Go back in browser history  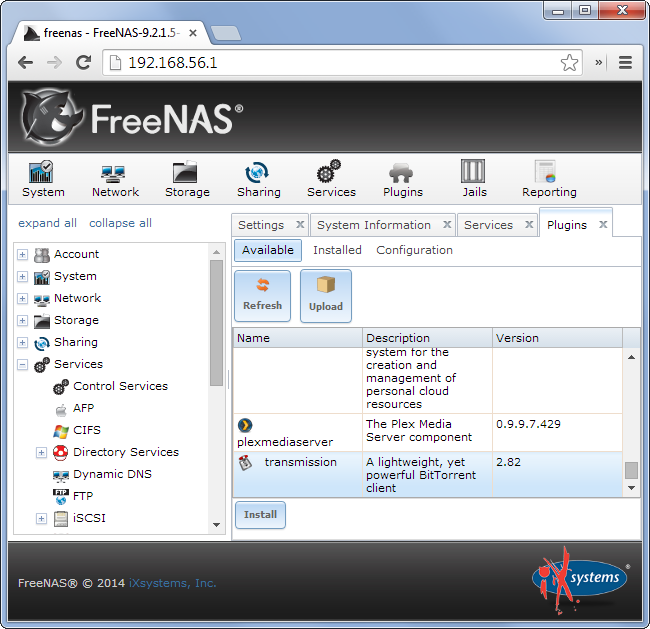pyautogui.click(x=25, y=63)
